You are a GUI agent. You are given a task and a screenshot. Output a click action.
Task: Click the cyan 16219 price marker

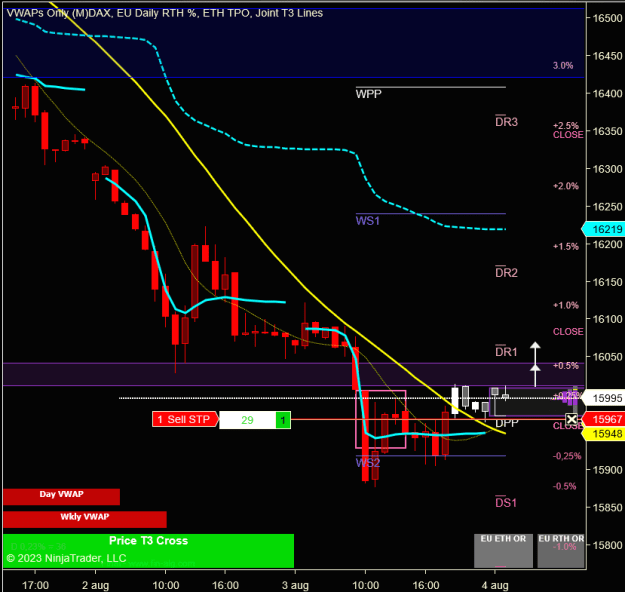pyautogui.click(x=603, y=229)
